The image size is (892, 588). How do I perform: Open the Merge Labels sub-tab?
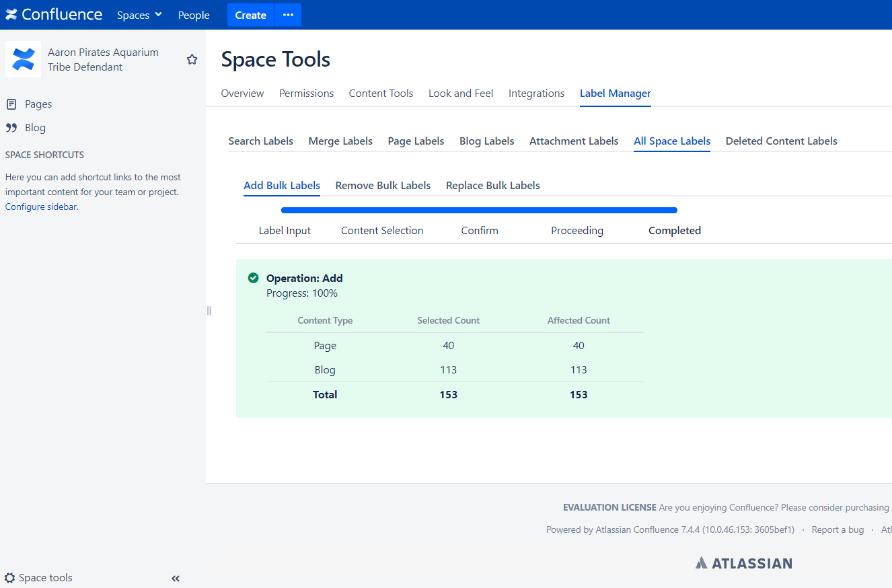pos(340,141)
